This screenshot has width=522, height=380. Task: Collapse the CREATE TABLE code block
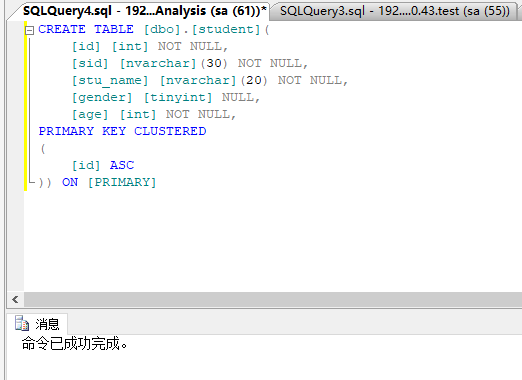tap(30, 31)
